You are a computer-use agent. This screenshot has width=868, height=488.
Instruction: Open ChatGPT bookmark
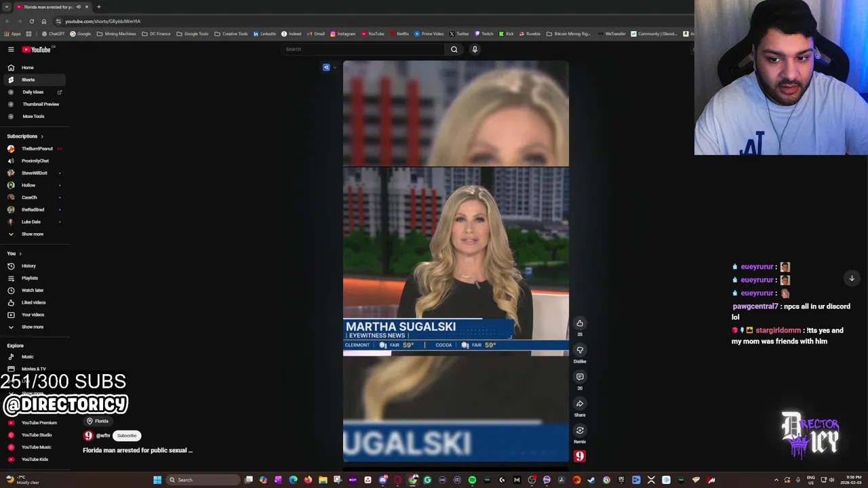(53, 34)
